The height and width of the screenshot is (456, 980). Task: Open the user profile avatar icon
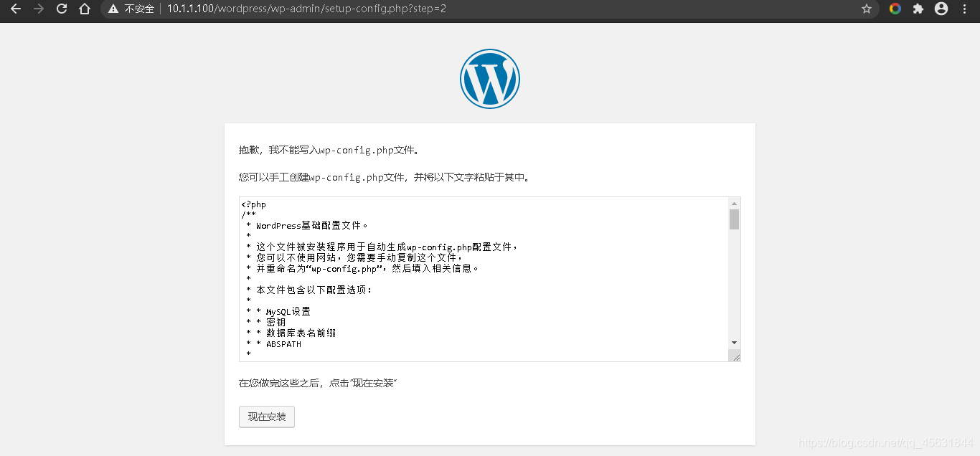click(941, 9)
